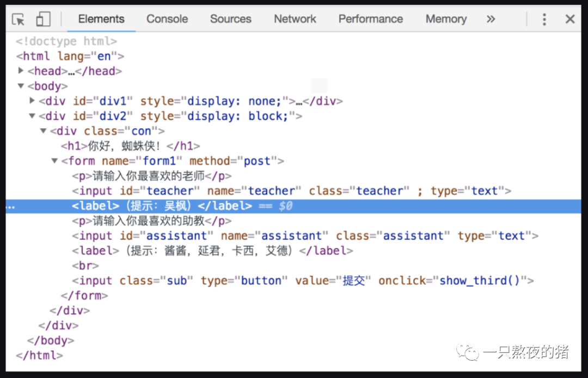This screenshot has width=588, height=378.
Task: Activate the inspect element picker icon
Action: click(x=18, y=19)
